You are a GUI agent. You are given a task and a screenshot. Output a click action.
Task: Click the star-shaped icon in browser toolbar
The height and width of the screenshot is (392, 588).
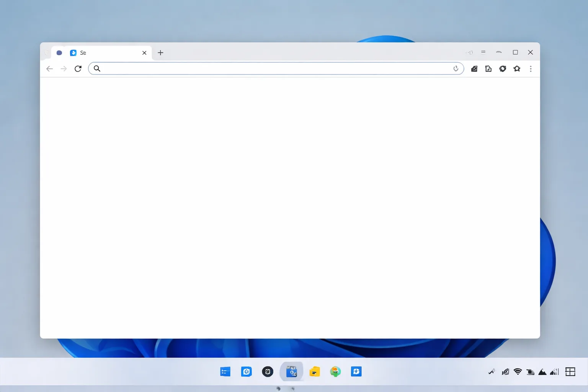pos(517,69)
